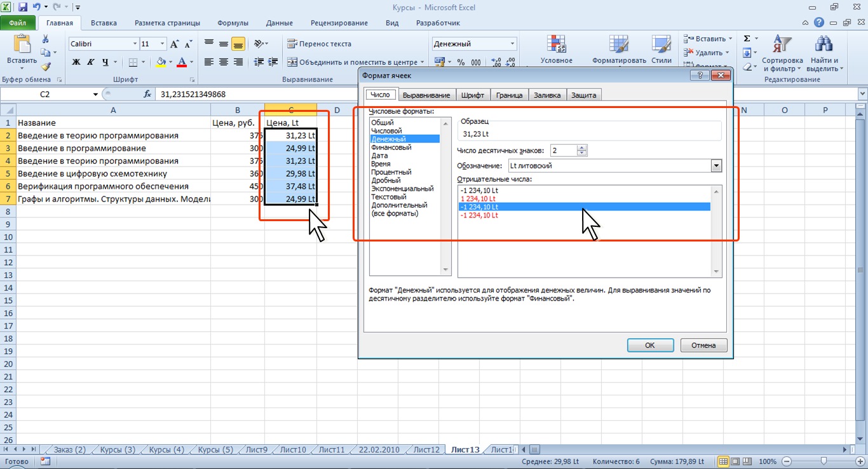The image size is (868, 469).
Task: Increase indent in alignment group
Action: click(273, 62)
